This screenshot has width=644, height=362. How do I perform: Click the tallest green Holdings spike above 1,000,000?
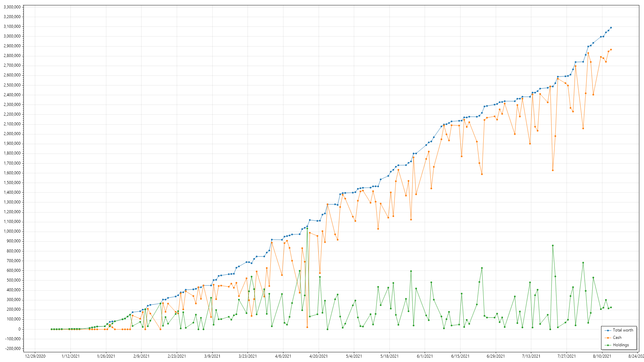[307, 229]
